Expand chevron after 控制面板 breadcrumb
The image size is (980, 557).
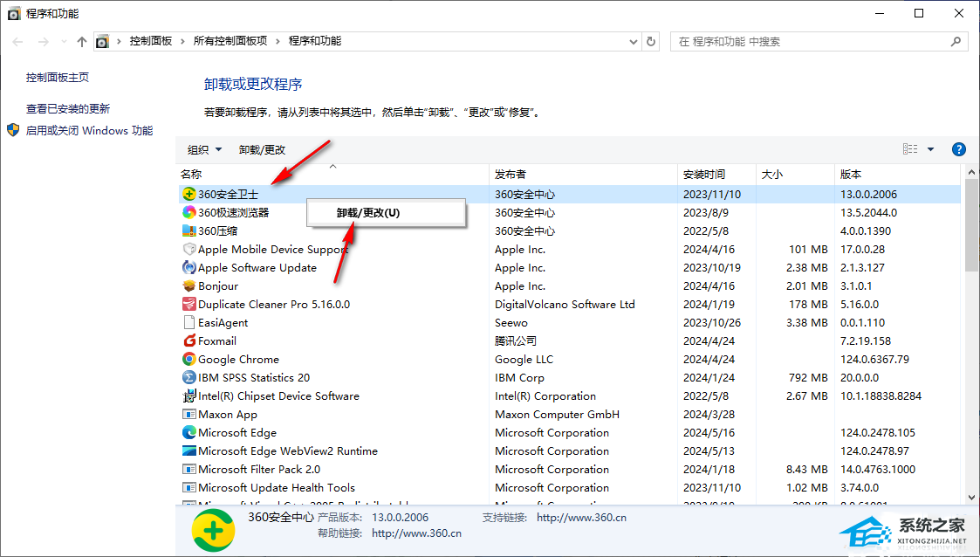[x=182, y=41]
